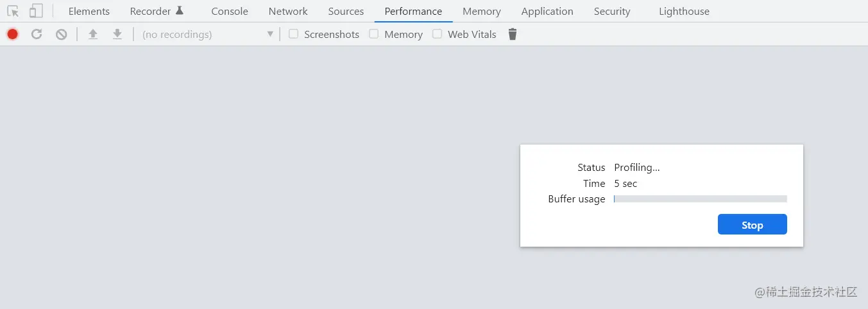Enable the Memory checkbox
The height and width of the screenshot is (309, 868).
click(373, 34)
